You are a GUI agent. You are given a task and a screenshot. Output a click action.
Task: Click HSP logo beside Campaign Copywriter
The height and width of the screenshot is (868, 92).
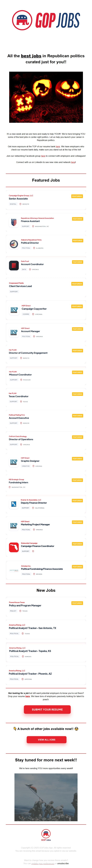(x=14, y=310)
